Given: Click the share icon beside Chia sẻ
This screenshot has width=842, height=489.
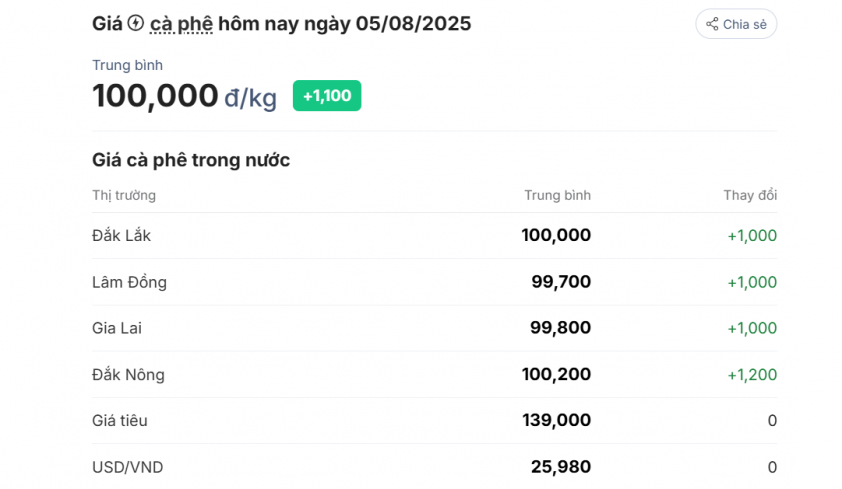Looking at the screenshot, I should [712, 24].
